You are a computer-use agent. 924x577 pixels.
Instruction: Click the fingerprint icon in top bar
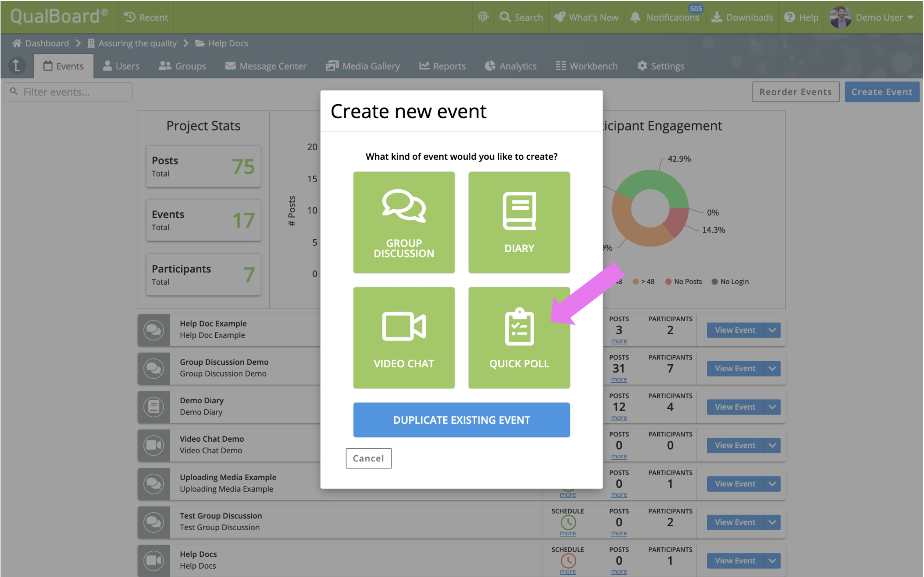(x=483, y=17)
